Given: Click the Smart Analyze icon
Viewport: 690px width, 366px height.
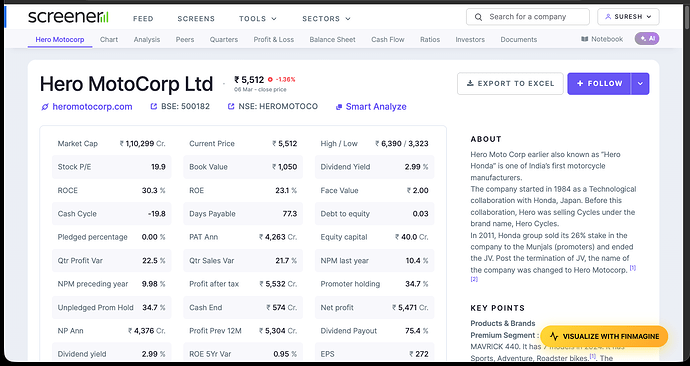Looking at the screenshot, I should coord(339,107).
